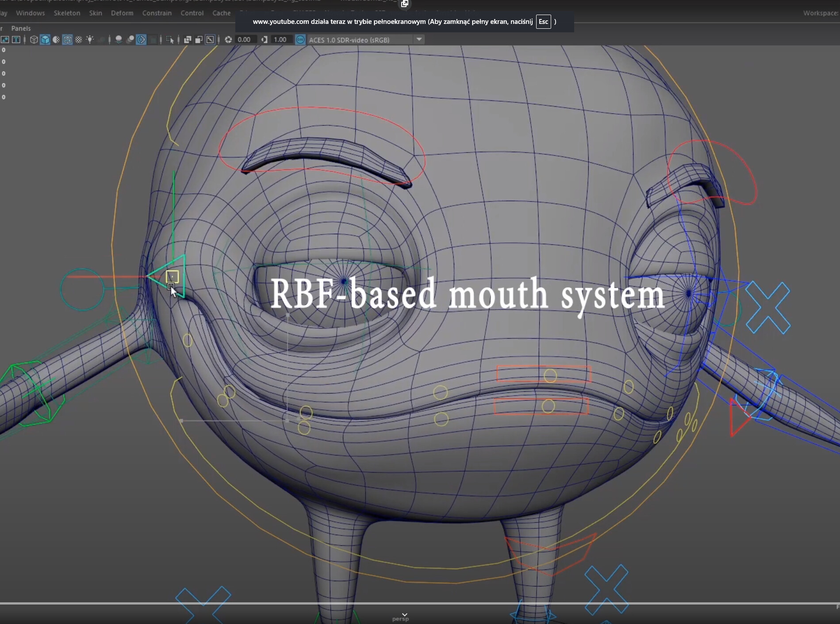
Task: Select the isolate select arrow icon
Action: click(x=170, y=39)
